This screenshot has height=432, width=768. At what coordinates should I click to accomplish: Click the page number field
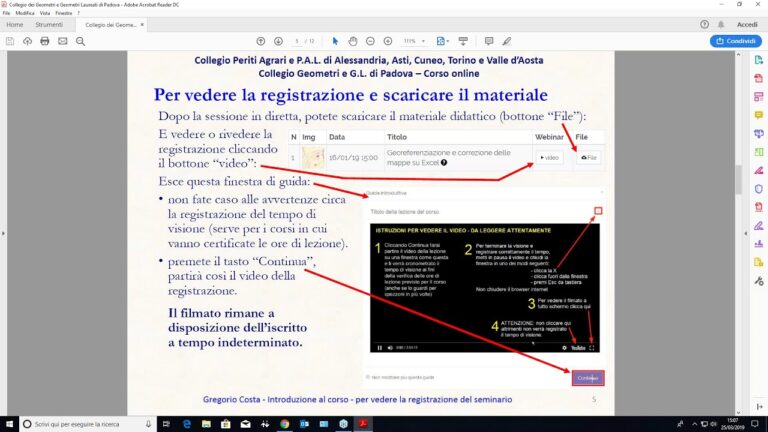(x=297, y=41)
